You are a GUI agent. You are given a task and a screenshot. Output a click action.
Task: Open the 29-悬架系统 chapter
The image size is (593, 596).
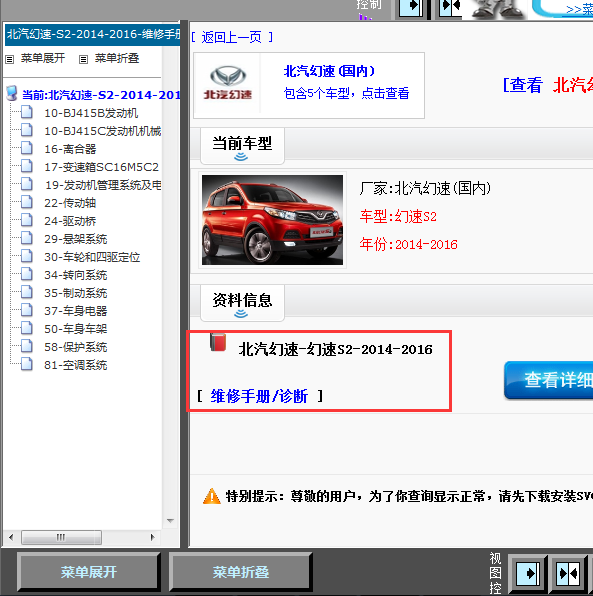tap(76, 239)
